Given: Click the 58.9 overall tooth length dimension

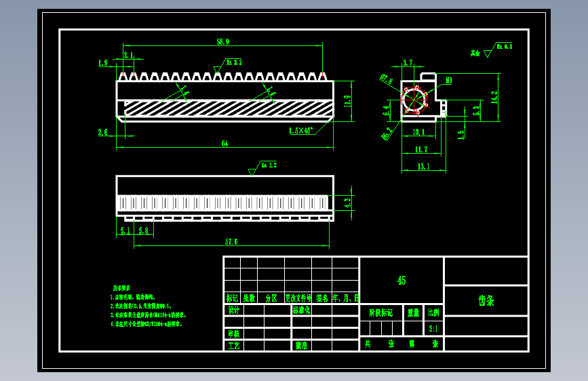Looking at the screenshot, I should [x=222, y=42].
